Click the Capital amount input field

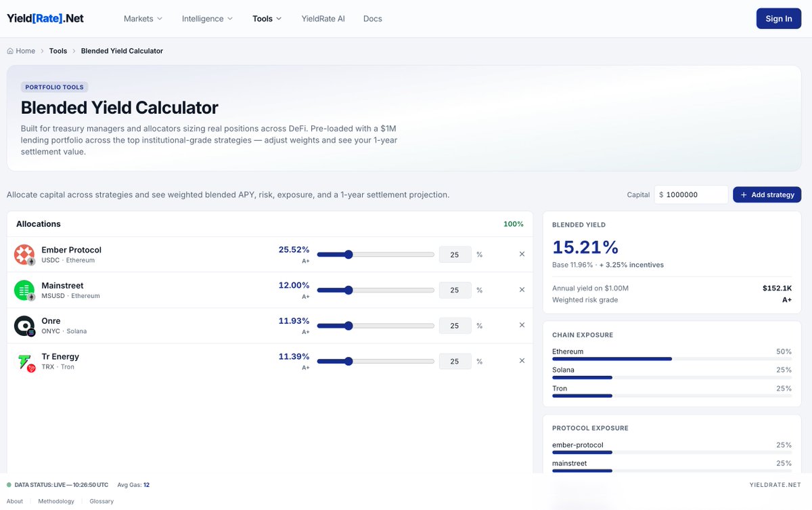pyautogui.click(x=691, y=194)
